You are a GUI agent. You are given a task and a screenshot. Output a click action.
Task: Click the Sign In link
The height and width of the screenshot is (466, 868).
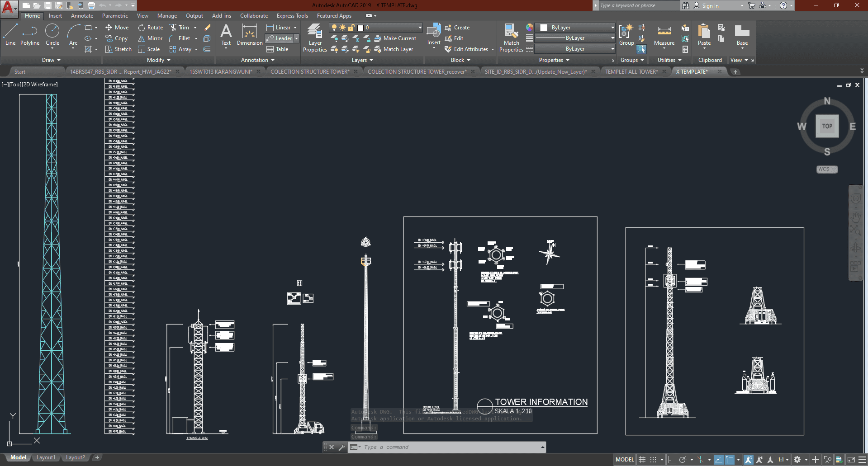710,5
